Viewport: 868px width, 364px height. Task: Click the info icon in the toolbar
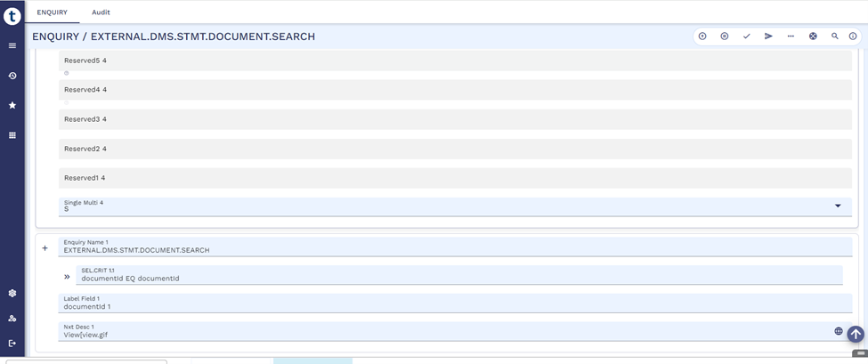click(853, 36)
